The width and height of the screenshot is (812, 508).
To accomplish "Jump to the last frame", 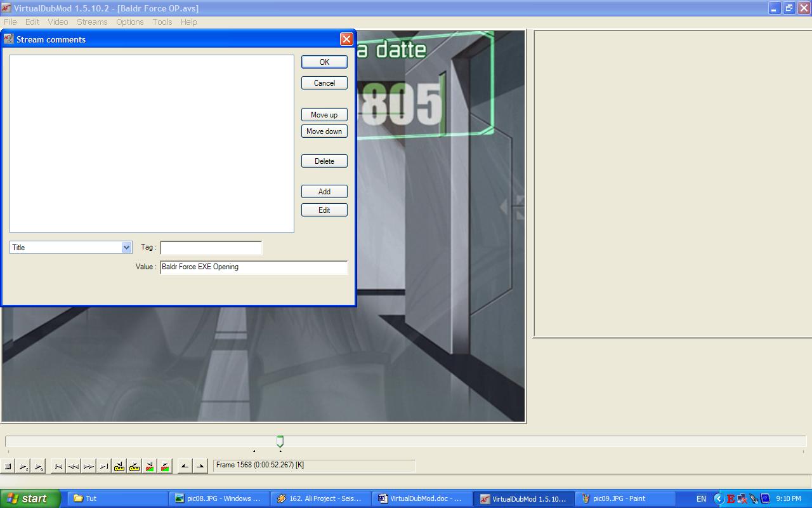I will point(104,467).
